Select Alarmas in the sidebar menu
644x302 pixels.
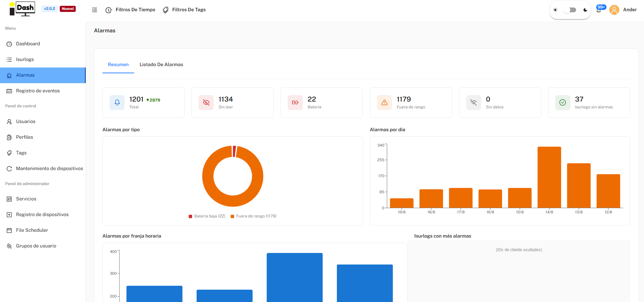[x=43, y=75]
